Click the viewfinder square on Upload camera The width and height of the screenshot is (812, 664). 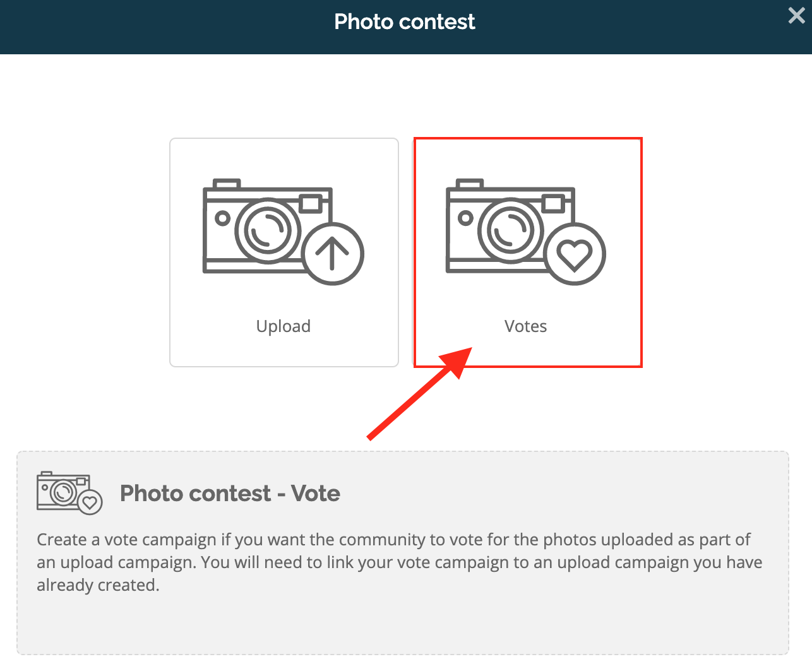click(x=311, y=203)
